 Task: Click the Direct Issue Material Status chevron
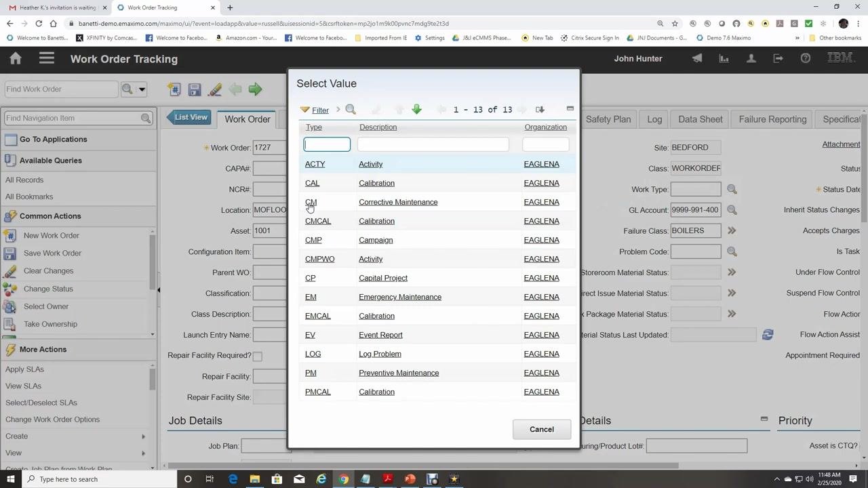point(732,293)
